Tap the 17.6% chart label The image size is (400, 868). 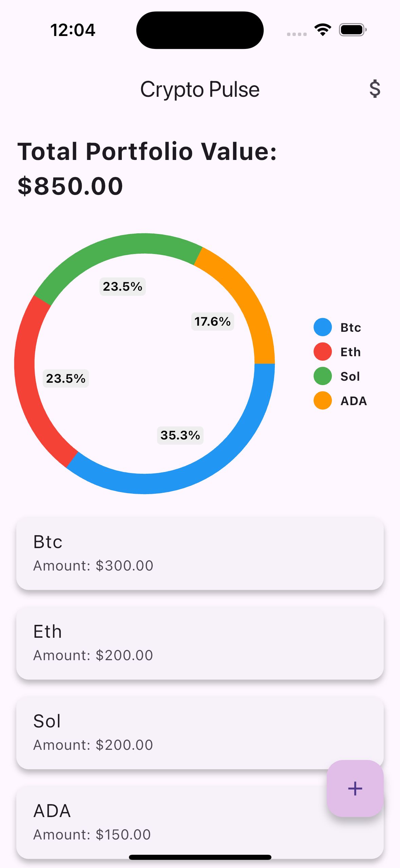coord(212,322)
